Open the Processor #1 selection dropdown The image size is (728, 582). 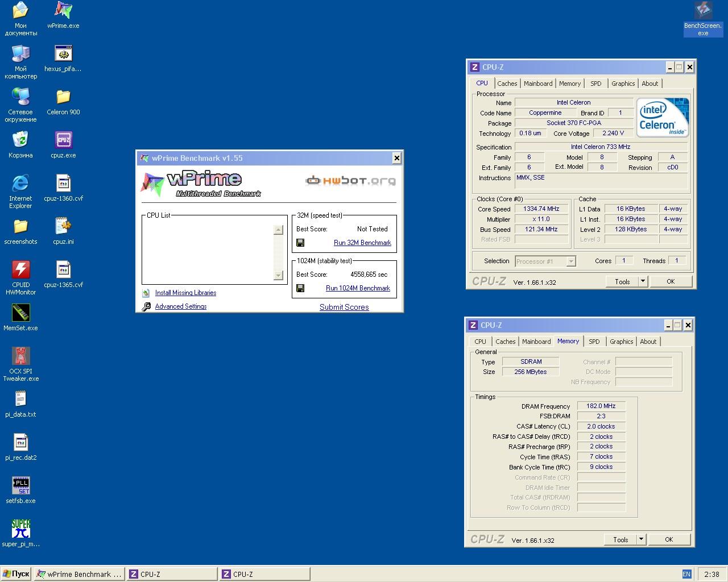click(571, 261)
